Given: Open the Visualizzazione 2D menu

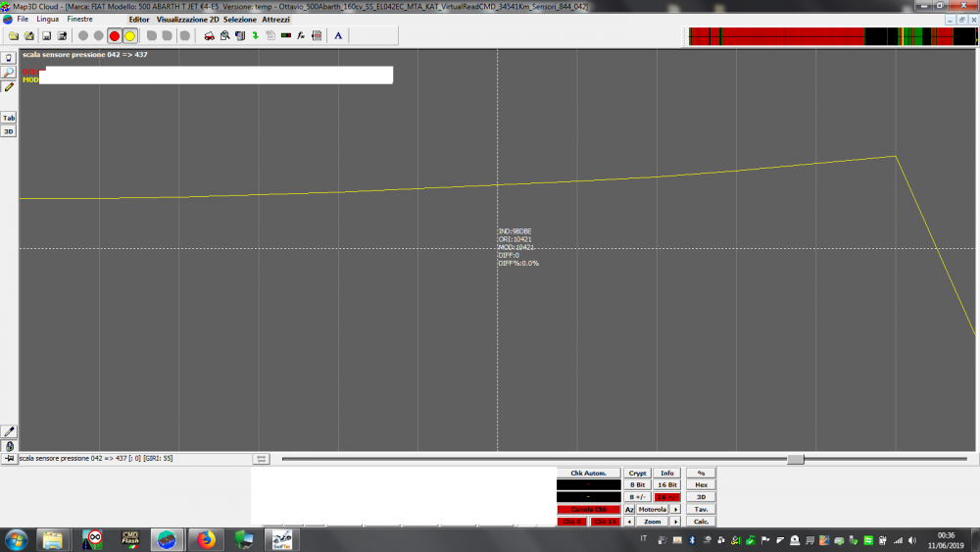Looking at the screenshot, I should [x=187, y=20].
